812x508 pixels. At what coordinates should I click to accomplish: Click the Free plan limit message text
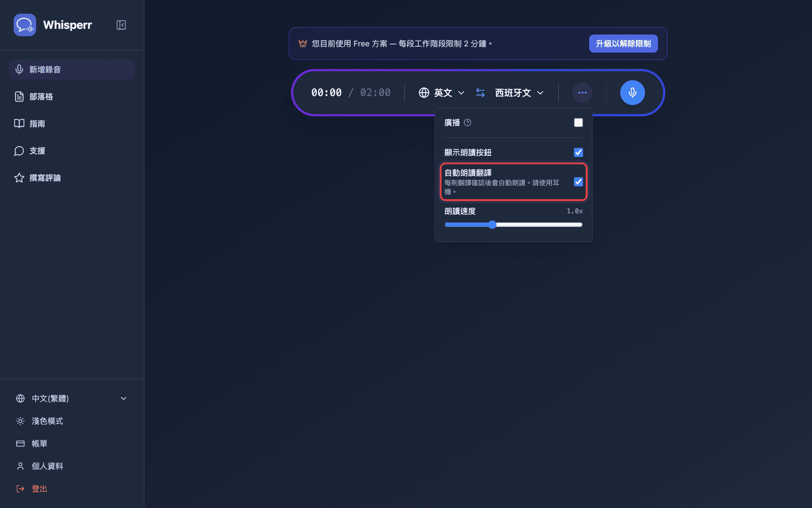point(402,44)
